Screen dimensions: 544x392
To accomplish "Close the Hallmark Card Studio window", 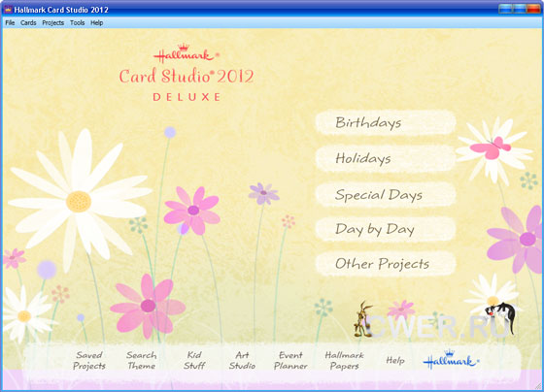I will (x=533, y=9).
